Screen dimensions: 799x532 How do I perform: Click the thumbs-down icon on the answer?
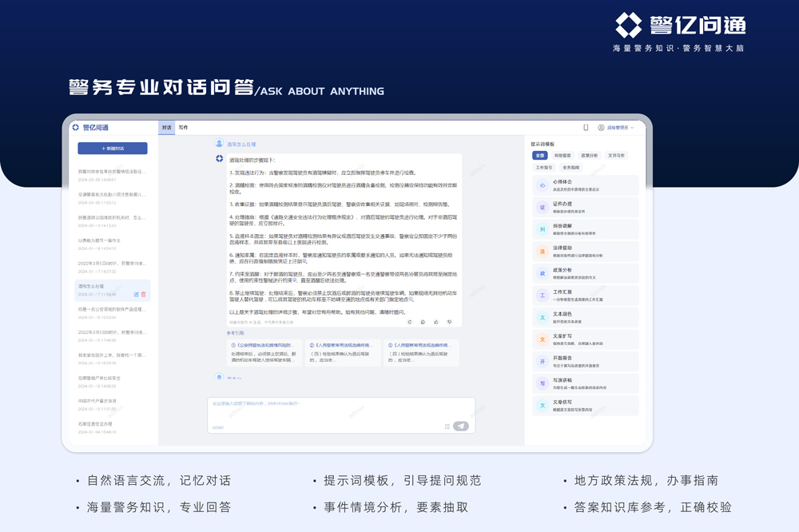(x=449, y=322)
